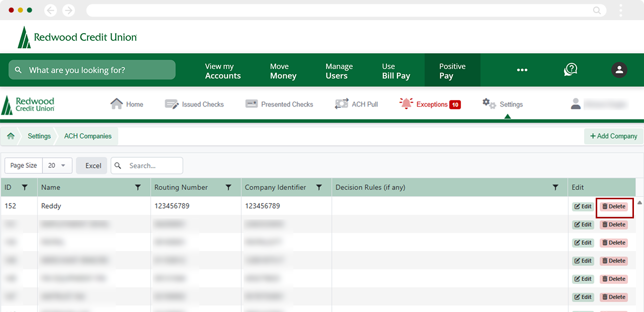Screen dimensions: 644x312
Task: Click the ACH Companies breadcrumb
Action: [88, 136]
